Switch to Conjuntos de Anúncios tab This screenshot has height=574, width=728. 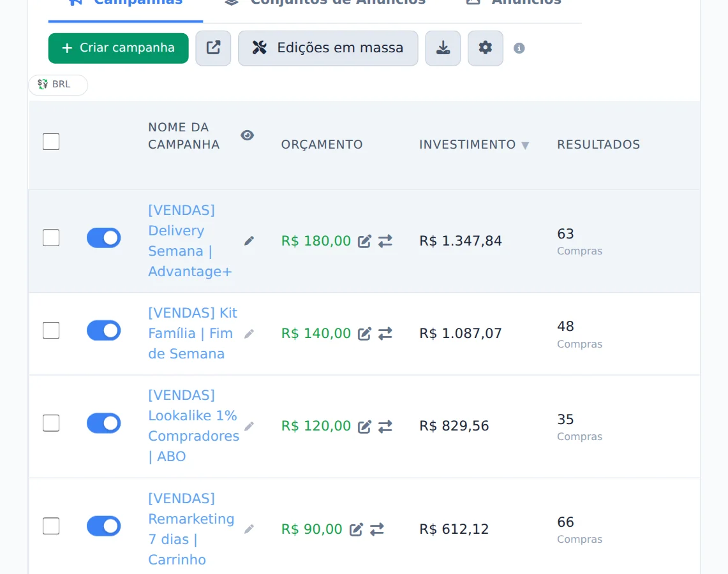[325, 4]
